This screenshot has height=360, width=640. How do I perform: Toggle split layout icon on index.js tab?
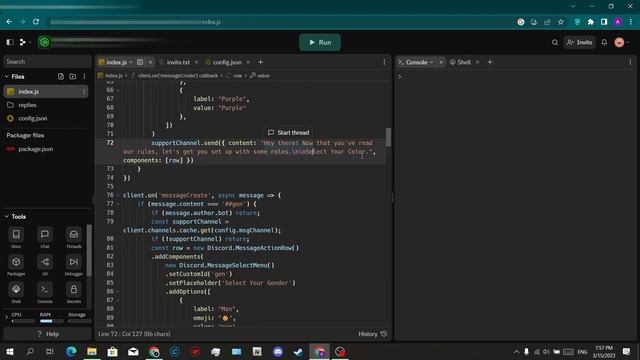(x=140, y=62)
